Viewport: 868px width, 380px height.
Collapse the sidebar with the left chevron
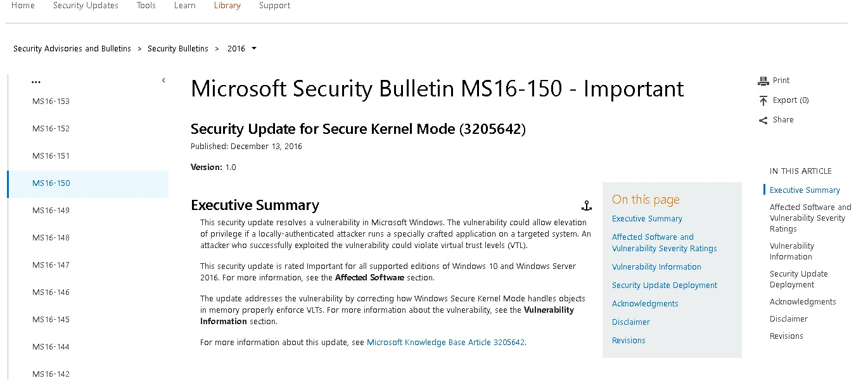pos(163,81)
